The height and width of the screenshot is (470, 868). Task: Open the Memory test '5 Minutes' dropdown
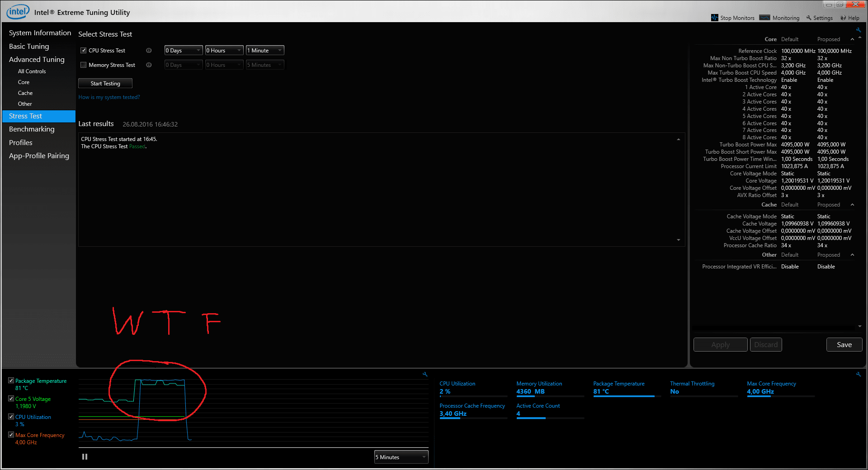[265, 65]
